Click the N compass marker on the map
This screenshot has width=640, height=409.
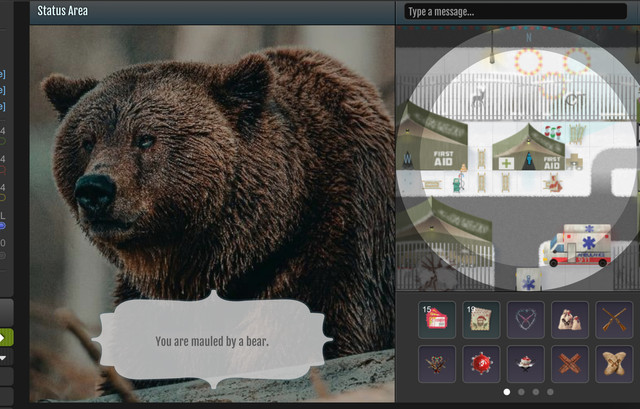[x=529, y=38]
